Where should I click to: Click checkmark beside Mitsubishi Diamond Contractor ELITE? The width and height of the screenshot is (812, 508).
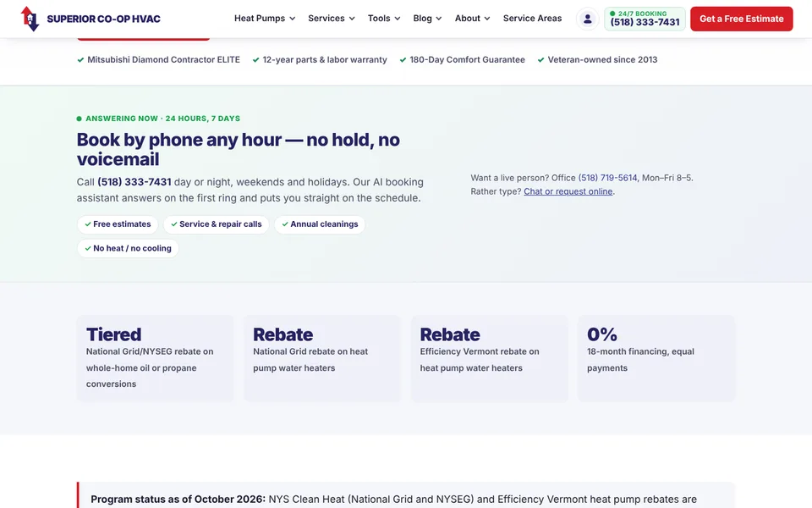[80, 59]
